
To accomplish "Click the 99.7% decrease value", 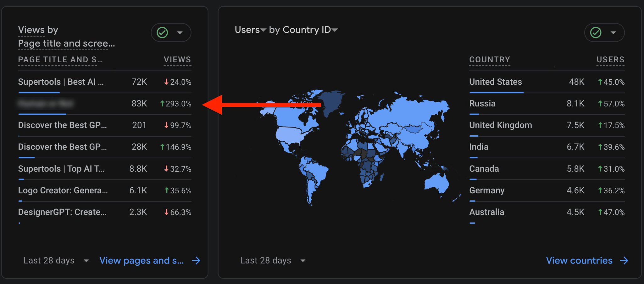I will coord(177,126).
